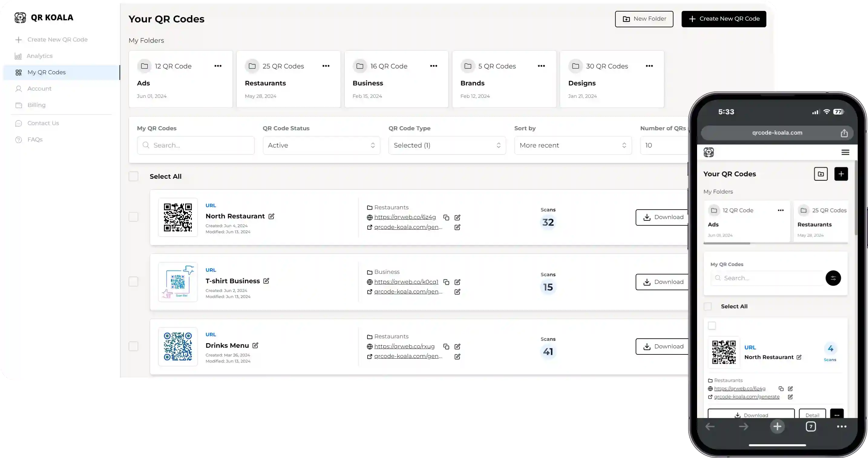This screenshot has width=868, height=458.
Task: Open options menu on Brands folder card
Action: [x=541, y=66]
